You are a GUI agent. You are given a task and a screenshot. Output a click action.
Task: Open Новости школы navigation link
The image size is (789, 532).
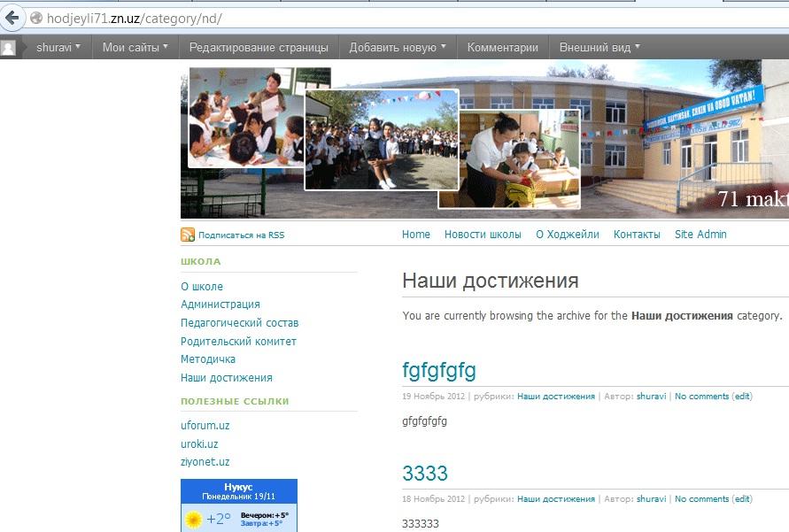483,235
